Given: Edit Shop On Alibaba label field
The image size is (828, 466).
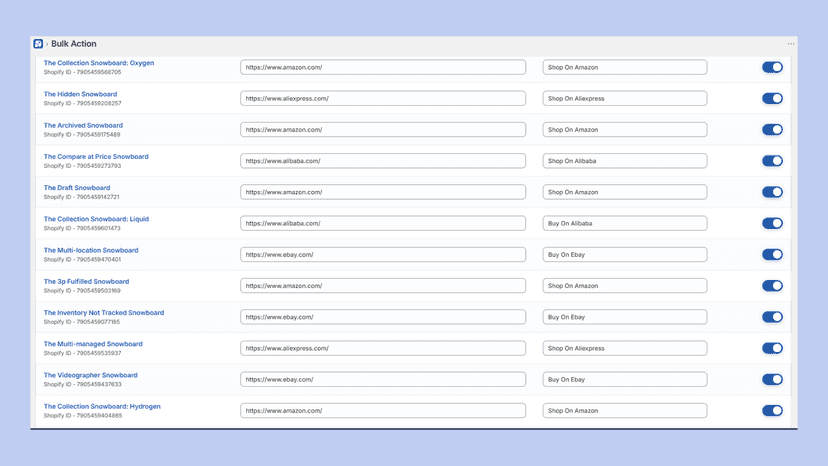Looking at the screenshot, I should pyautogui.click(x=625, y=161).
